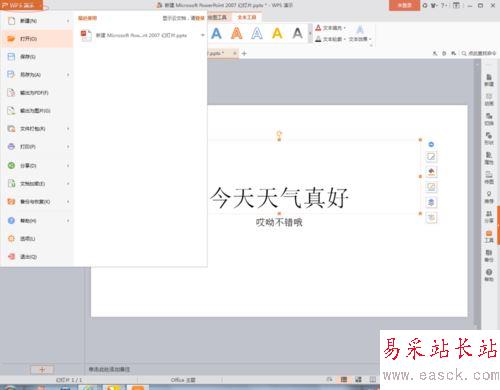Open the WPS 演示 application menu button

22,6
